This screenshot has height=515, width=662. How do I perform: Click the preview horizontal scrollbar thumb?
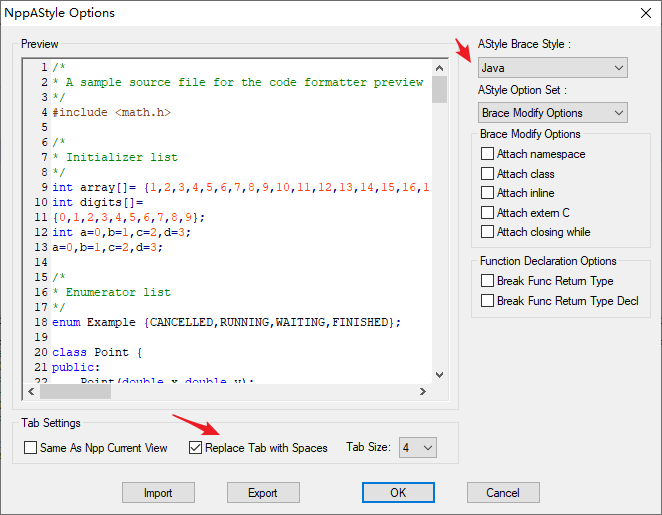pos(76,391)
